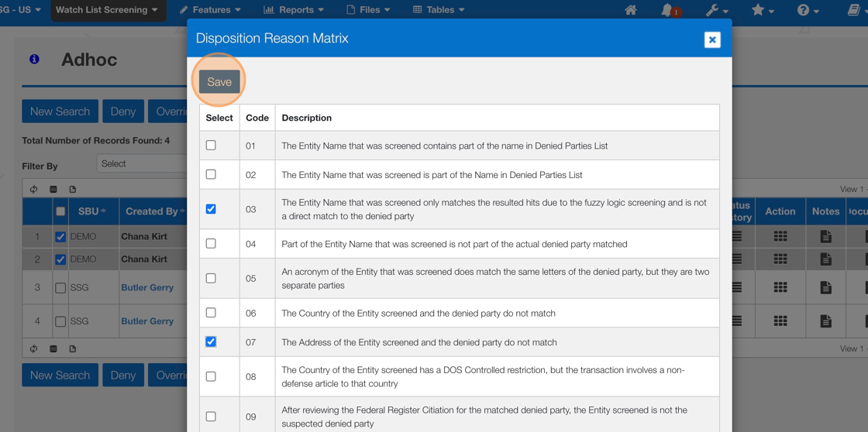This screenshot has height=432, width=868.
Task: Check row 3 checkbox in the Adhoc grid
Action: [61, 288]
